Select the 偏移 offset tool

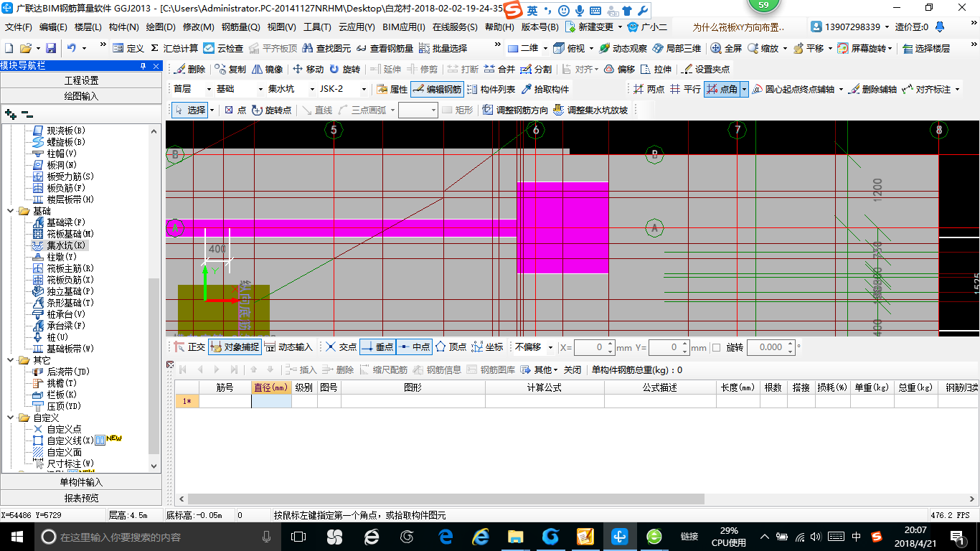pos(619,70)
